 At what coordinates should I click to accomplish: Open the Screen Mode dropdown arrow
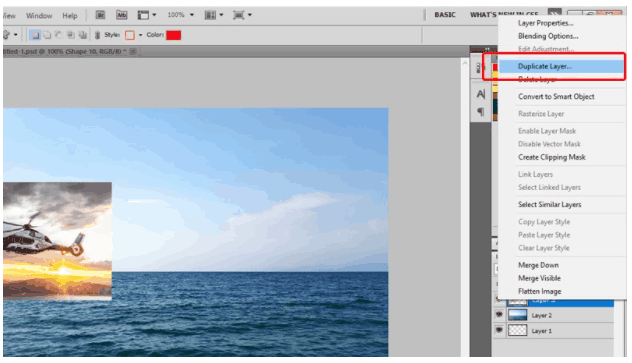[249, 15]
